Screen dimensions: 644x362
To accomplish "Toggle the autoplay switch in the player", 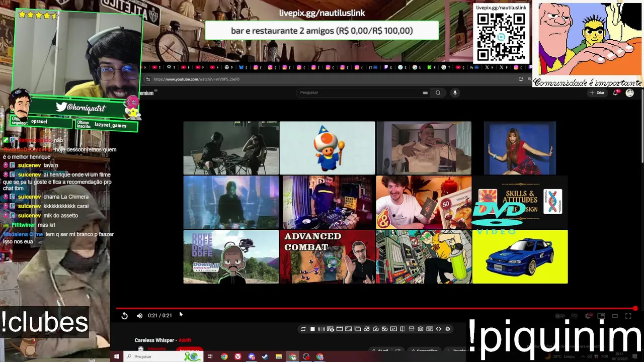I will point(560,316).
